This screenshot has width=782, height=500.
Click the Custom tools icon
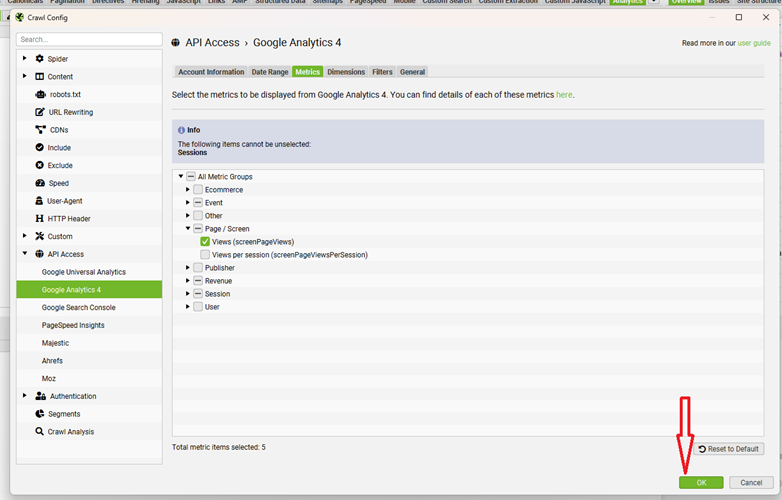point(39,236)
